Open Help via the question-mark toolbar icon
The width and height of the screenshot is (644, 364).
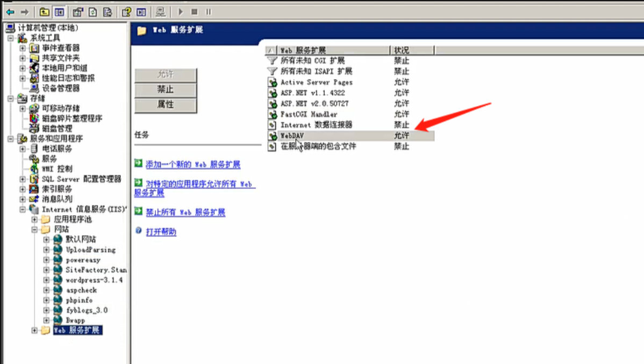pos(126,12)
